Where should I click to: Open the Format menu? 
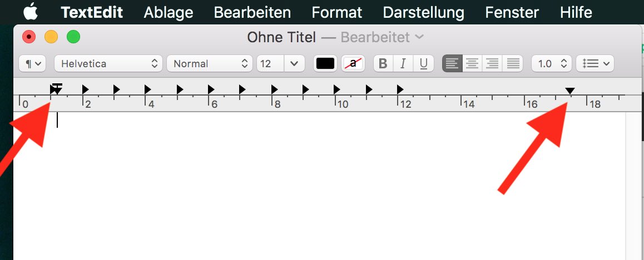tap(337, 12)
